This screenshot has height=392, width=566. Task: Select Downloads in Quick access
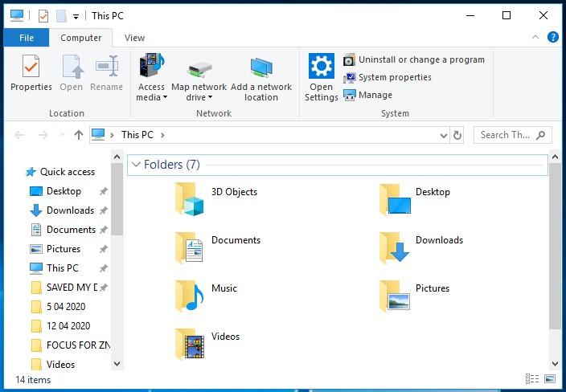[x=61, y=210]
